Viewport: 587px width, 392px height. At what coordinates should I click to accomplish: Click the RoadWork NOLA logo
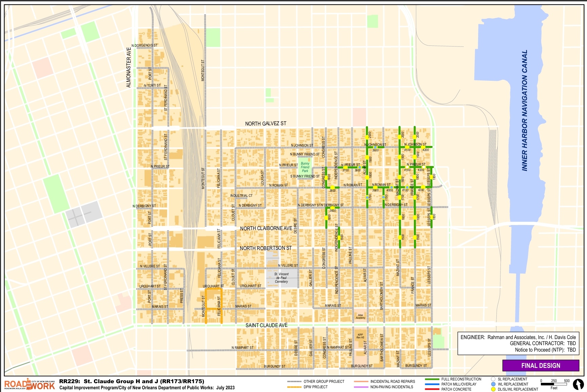(x=30, y=384)
